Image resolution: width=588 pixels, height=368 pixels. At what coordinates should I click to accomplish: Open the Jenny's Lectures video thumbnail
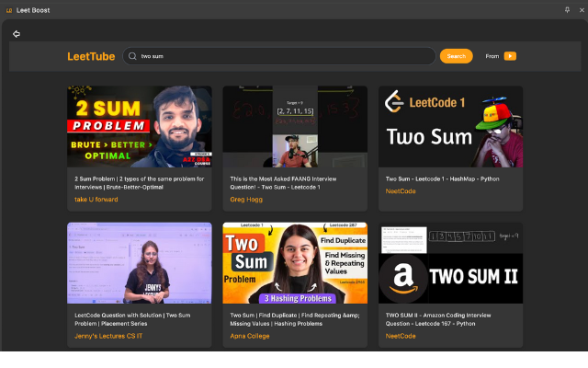140,263
